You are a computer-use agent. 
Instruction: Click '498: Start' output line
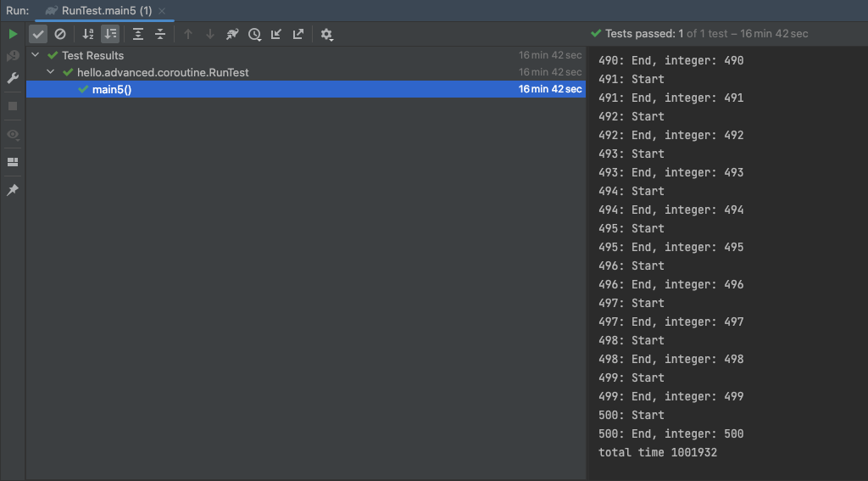tap(631, 341)
